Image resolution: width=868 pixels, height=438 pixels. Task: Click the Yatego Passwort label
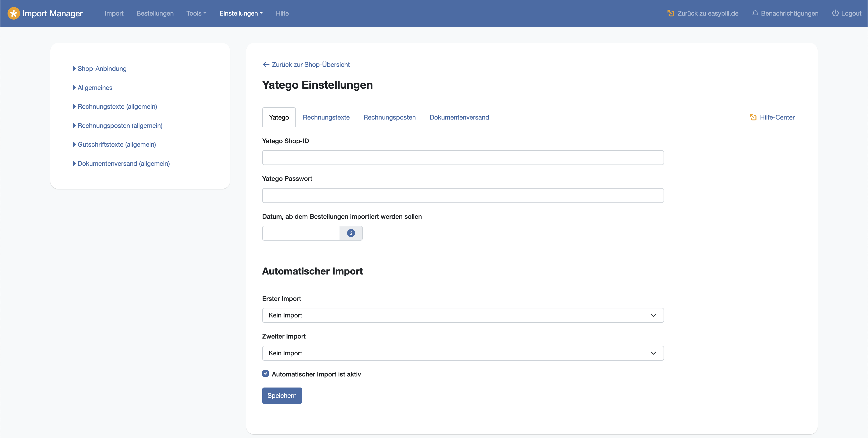287,179
